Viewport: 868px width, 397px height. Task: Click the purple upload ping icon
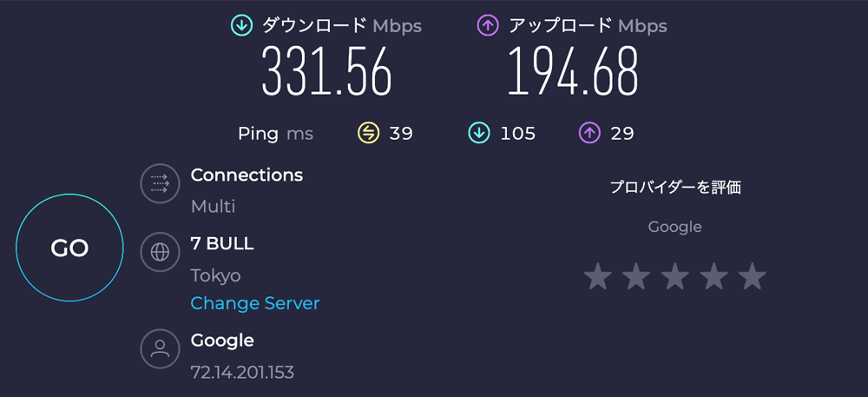(x=589, y=133)
